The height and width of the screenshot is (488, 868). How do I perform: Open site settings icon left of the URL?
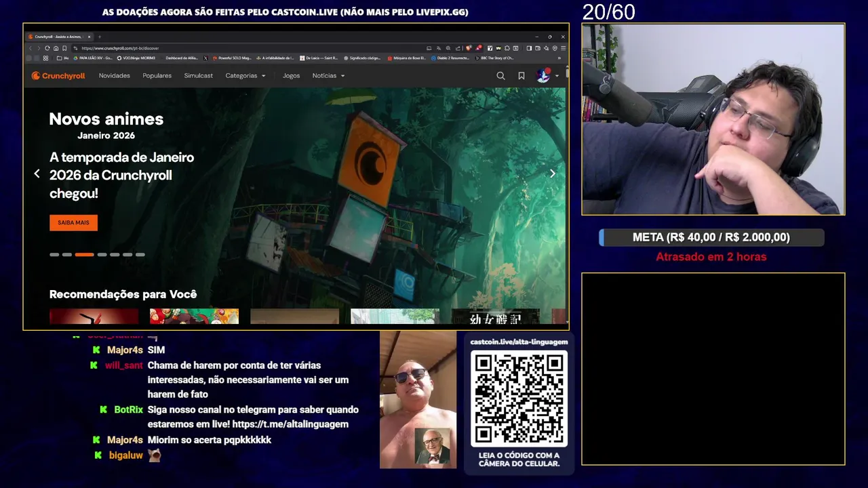coord(75,48)
